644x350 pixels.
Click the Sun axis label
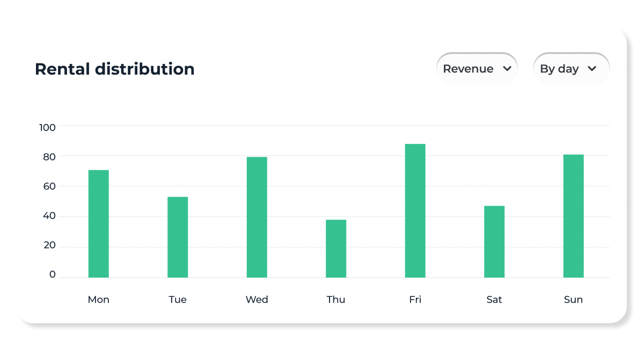[x=573, y=299]
